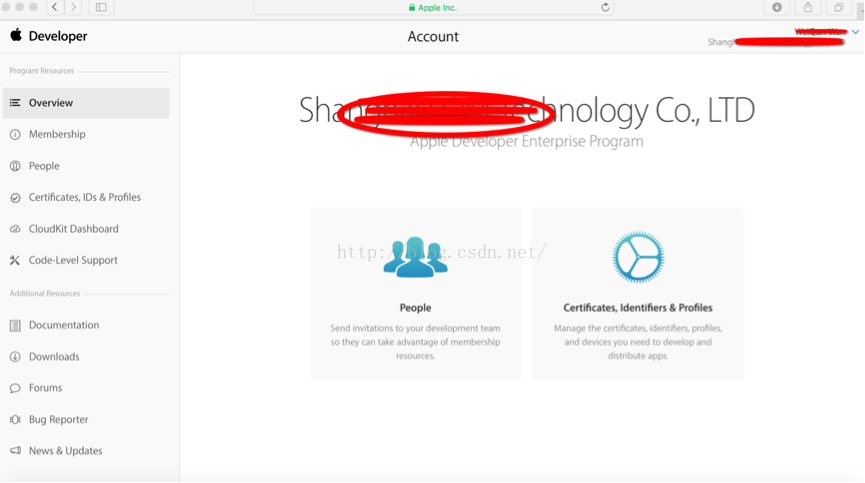Open Safari downloads icon
Image resolution: width=865 pixels, height=483 pixels.
[x=777, y=7]
